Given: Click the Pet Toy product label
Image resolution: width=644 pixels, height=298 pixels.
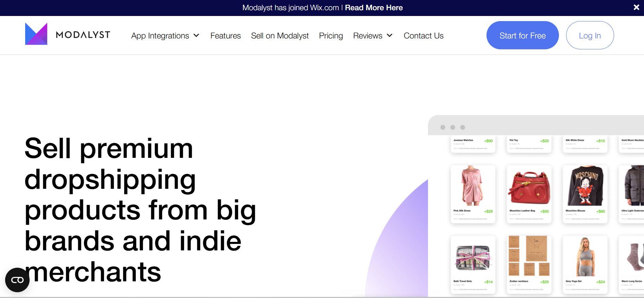Looking at the screenshot, I should 514,140.
